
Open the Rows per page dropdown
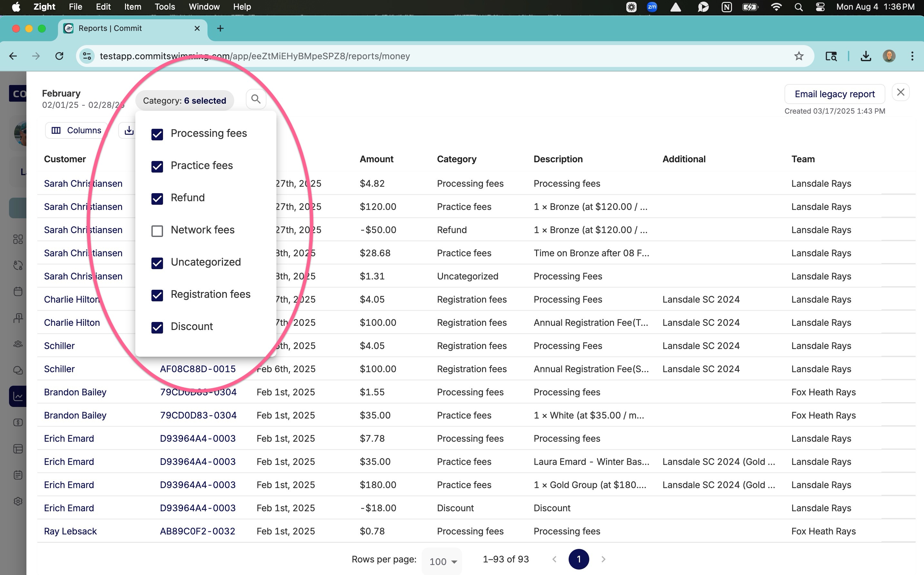[x=442, y=561]
